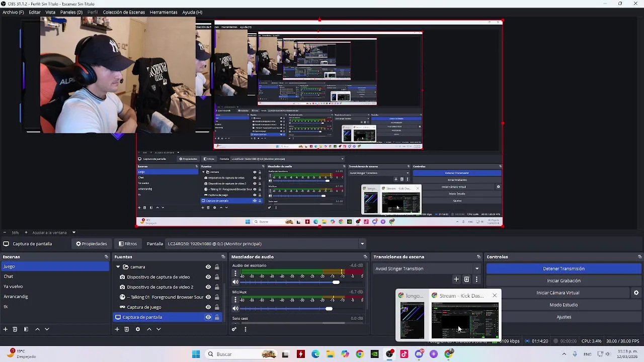Open Mic/Aux options dots

235,300
